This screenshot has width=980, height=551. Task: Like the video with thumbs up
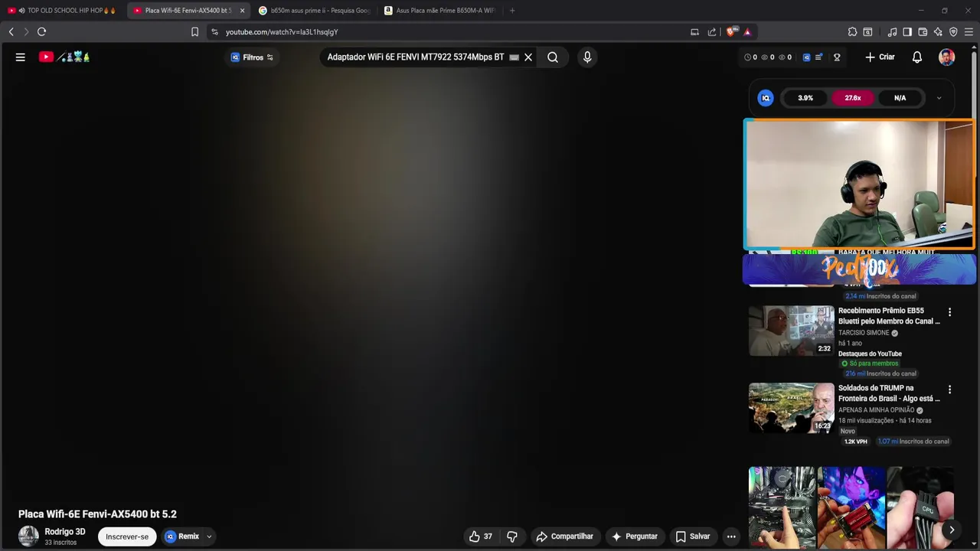click(x=481, y=536)
